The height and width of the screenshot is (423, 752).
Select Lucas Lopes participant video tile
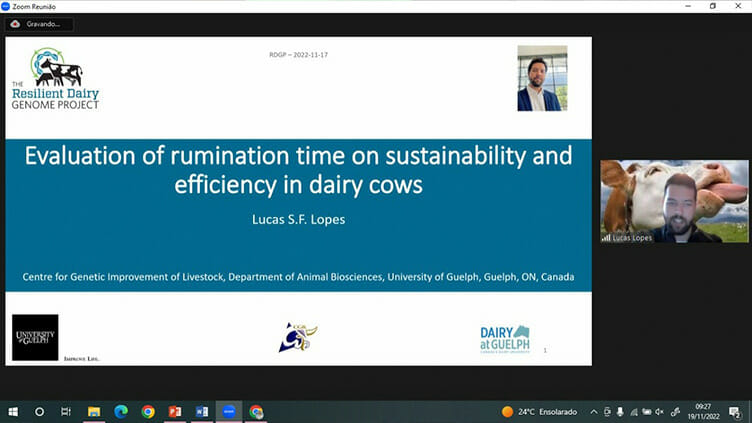click(x=674, y=201)
